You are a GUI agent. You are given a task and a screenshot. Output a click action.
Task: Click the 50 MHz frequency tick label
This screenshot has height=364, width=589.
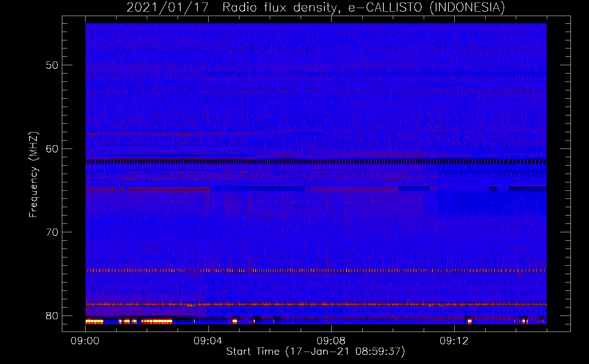(x=52, y=65)
